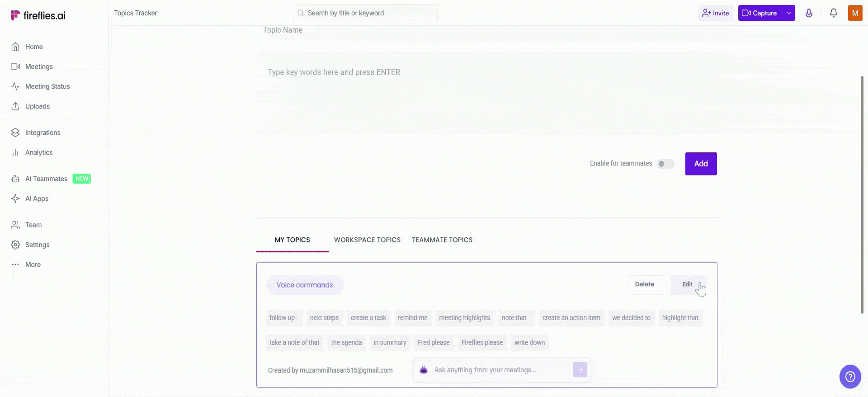The image size is (868, 397).
Task: Switch to Teammate Topics tab
Action: [x=442, y=240]
